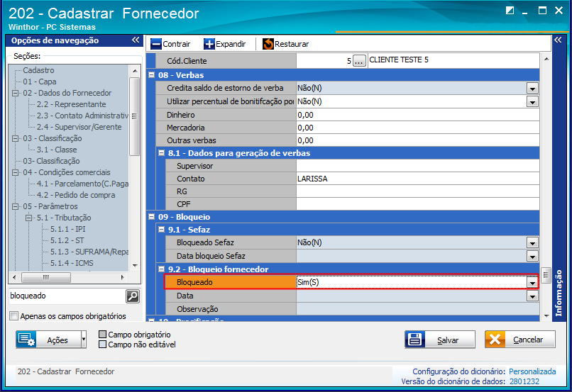Click sections tree horizontal scrollbar right arrow
This screenshot has width=572, height=392.
123,277
